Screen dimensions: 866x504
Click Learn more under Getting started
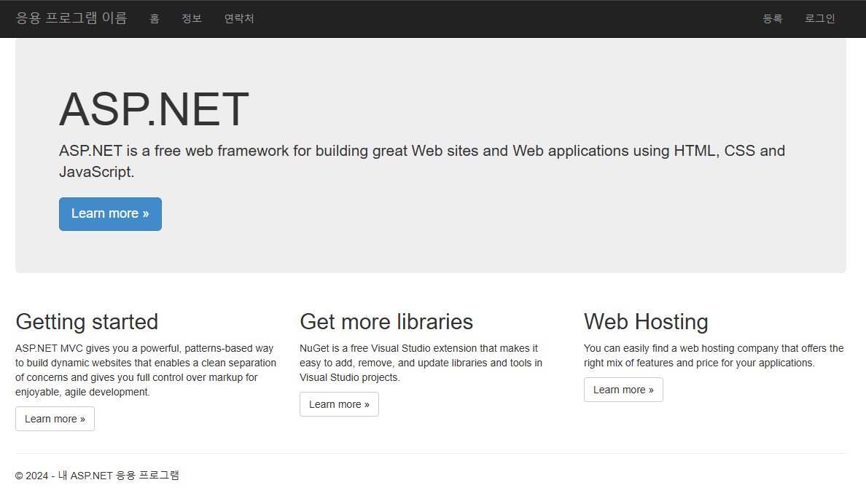click(55, 419)
